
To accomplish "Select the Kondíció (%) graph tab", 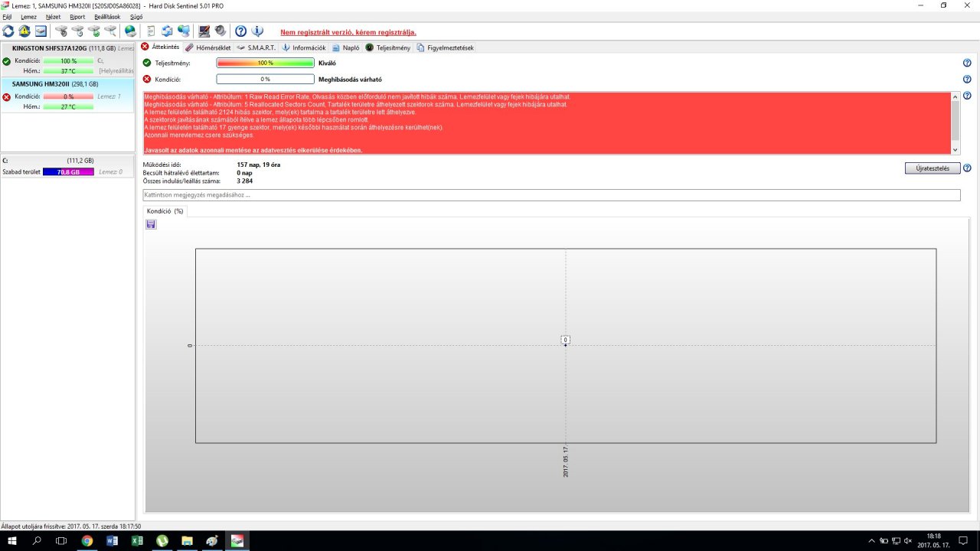I will pos(165,210).
